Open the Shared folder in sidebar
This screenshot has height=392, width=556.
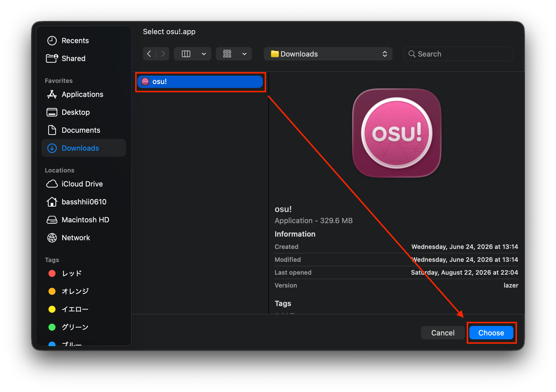[84, 59]
